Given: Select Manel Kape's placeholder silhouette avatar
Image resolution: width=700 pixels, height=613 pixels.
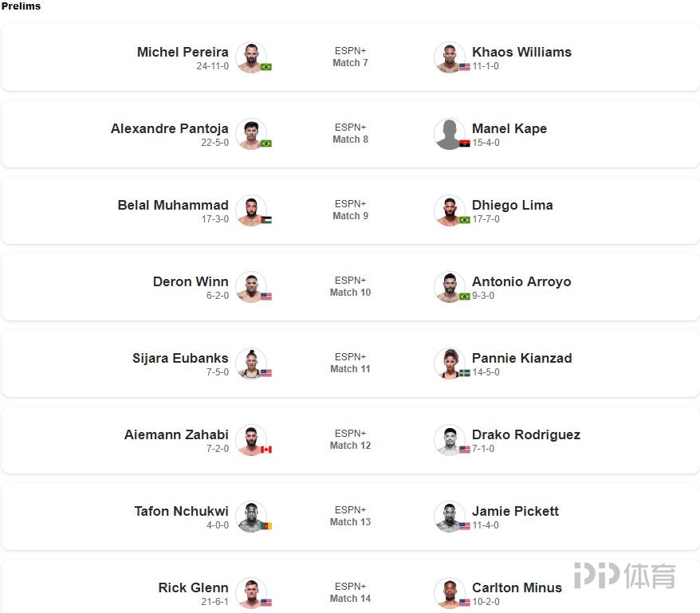Looking at the screenshot, I should point(449,134).
